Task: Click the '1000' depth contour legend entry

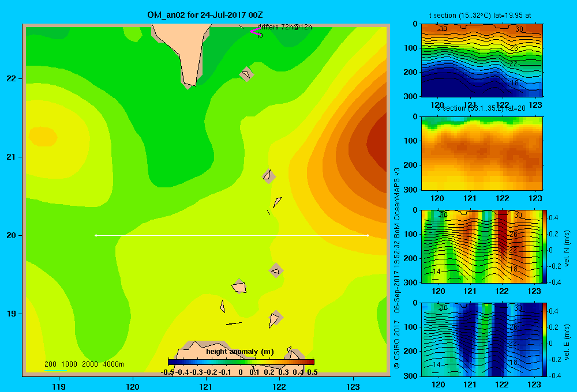Action: tap(69, 364)
